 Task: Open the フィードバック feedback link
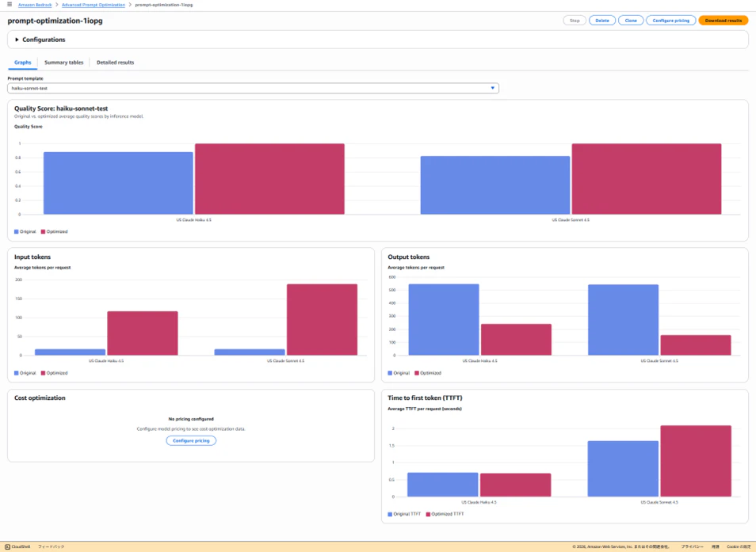(x=51, y=546)
